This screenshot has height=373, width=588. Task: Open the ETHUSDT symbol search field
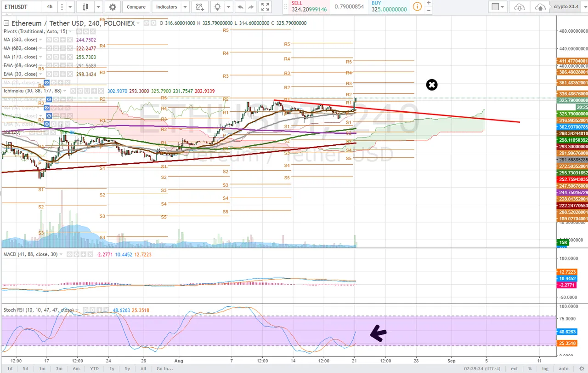[x=21, y=7]
